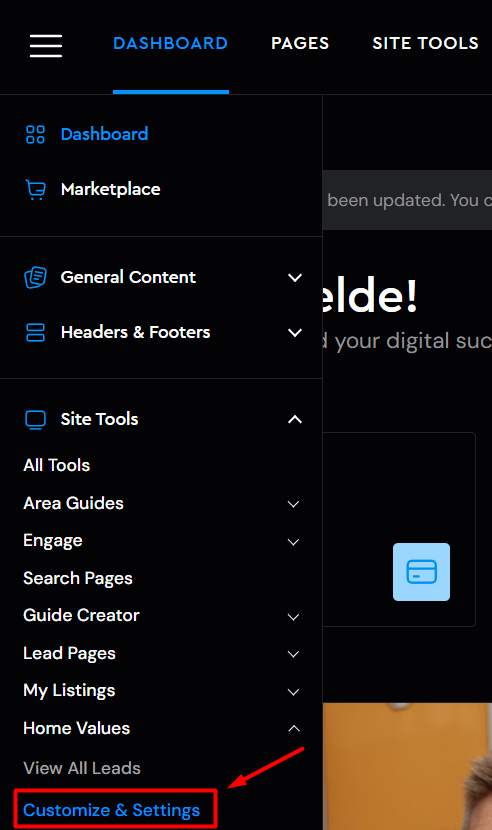Open the SITE TOOLS top tab
This screenshot has width=492, height=830.
[x=425, y=43]
